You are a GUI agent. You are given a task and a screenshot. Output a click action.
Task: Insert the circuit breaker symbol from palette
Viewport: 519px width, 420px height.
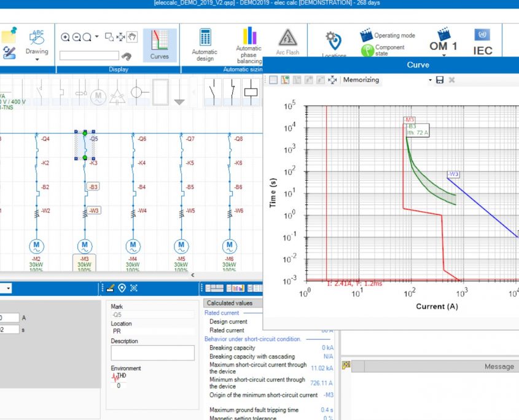pyautogui.click(x=232, y=92)
